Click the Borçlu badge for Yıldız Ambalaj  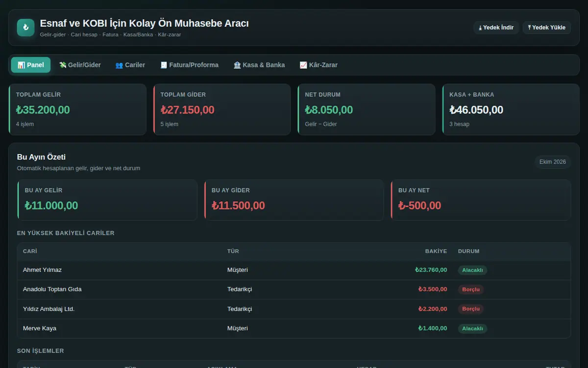coord(471,309)
